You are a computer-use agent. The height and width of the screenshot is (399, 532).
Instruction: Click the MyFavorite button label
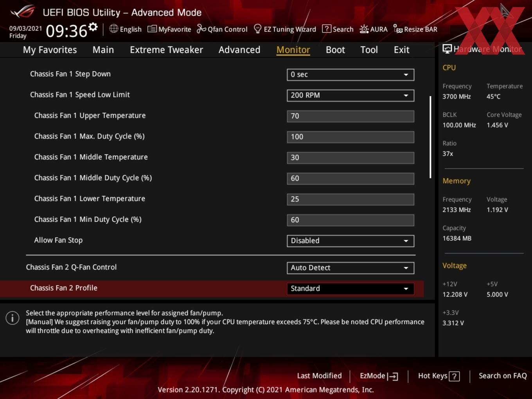[x=175, y=29]
